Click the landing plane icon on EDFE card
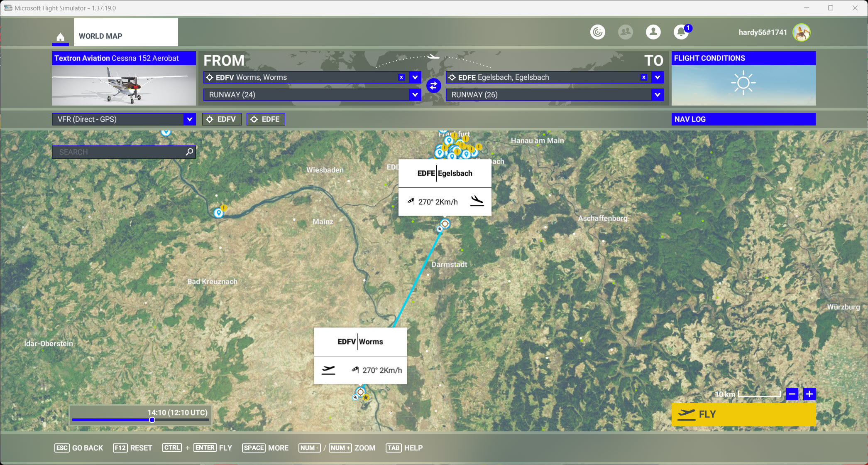 pos(477,201)
